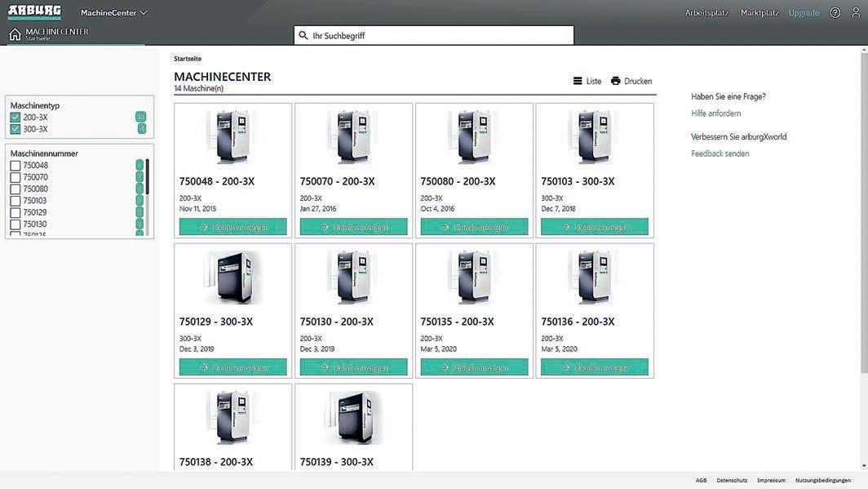868x489 pixels.
Task: Open the help question mark icon
Action: pos(835,13)
